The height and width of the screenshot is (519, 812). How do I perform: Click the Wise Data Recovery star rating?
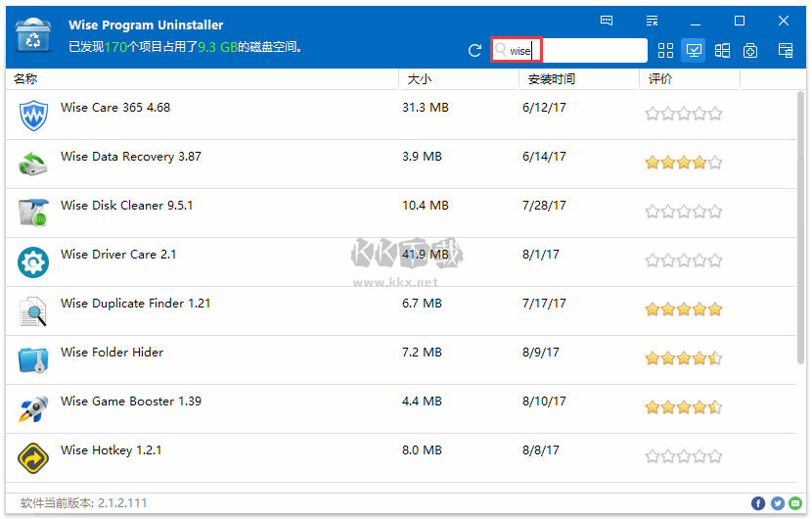684,163
